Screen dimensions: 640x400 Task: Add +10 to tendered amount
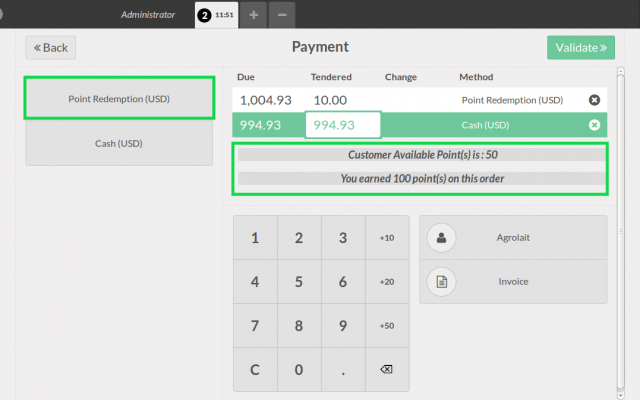(x=387, y=238)
